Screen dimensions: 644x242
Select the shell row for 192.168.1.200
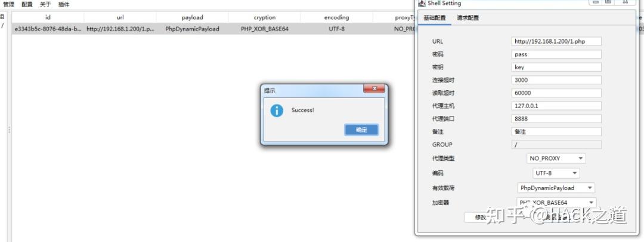click(x=213, y=29)
